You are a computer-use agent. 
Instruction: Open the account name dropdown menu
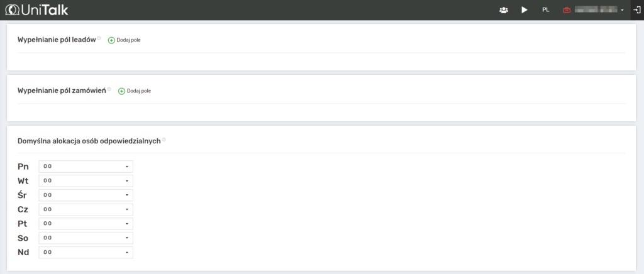621,10
